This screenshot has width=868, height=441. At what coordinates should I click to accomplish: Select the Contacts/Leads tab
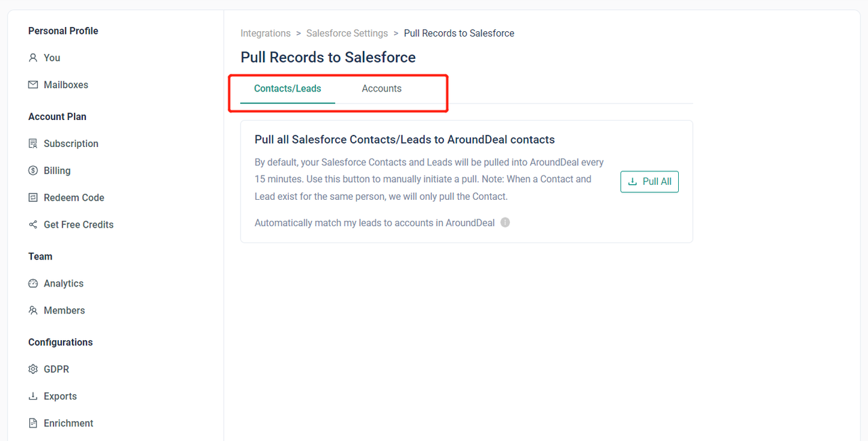click(288, 89)
